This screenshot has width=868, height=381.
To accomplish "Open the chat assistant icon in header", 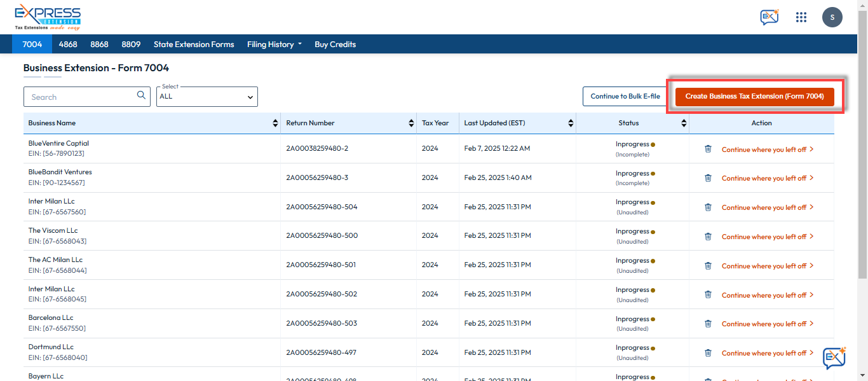I will 770,17.
